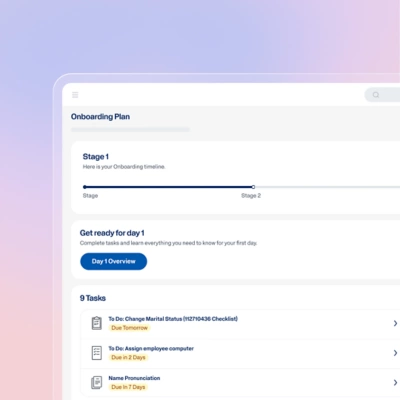
Task: Click document icon for Name Pronunciation
Action: 96,382
